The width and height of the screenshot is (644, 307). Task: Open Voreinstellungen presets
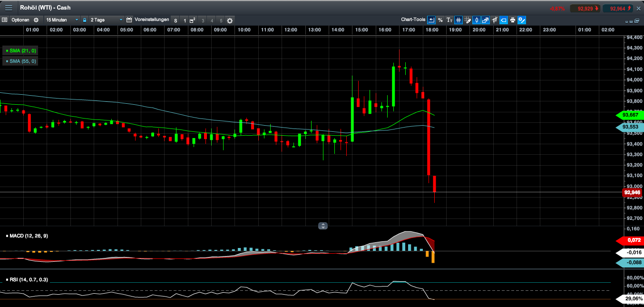(x=152, y=20)
